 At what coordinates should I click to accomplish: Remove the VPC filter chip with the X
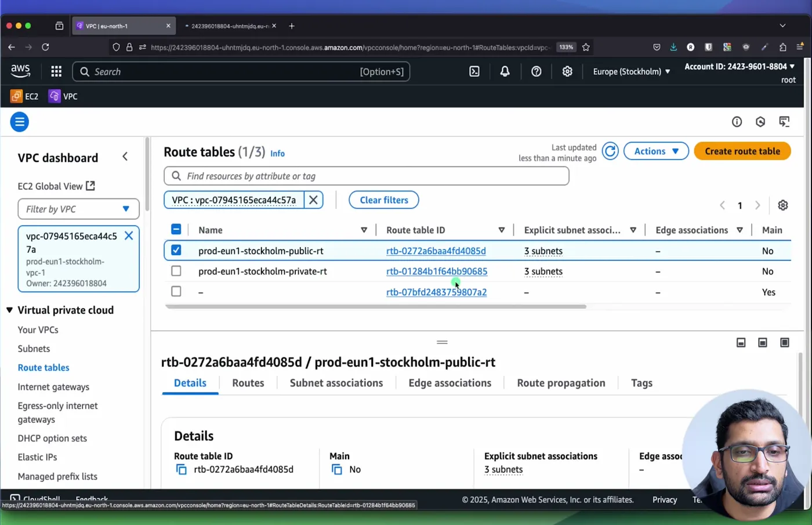[313, 200]
